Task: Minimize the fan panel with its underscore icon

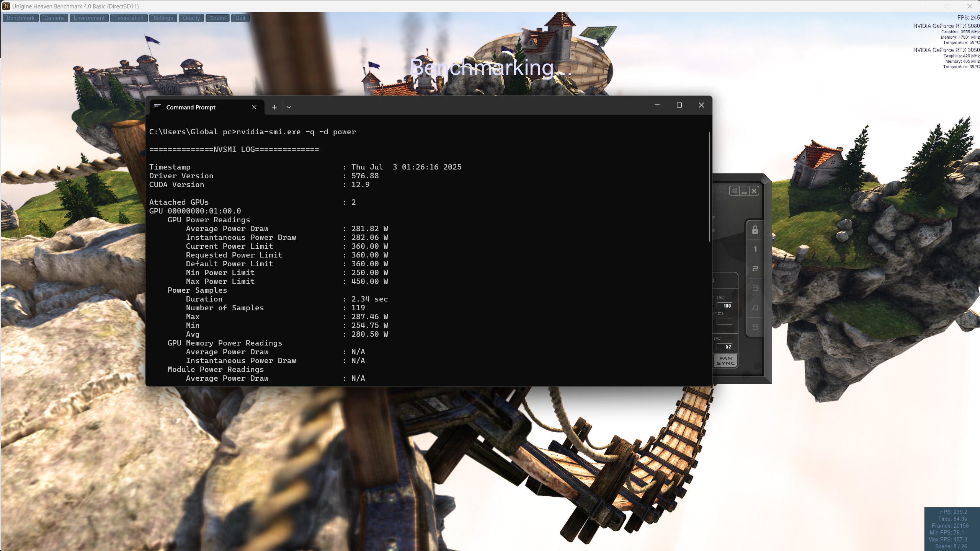Action: pos(744,191)
